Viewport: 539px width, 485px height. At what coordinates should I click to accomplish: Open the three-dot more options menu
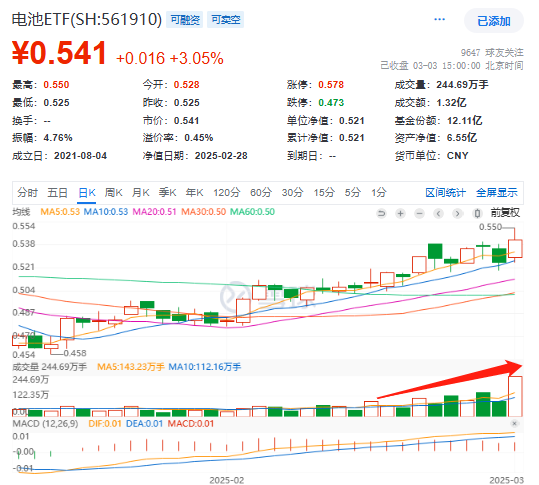click(439, 19)
